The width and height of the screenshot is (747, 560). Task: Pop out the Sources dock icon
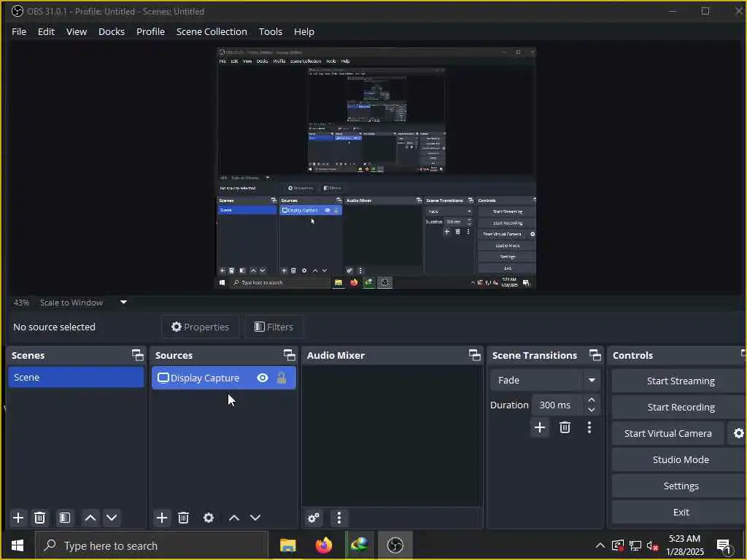289,355
